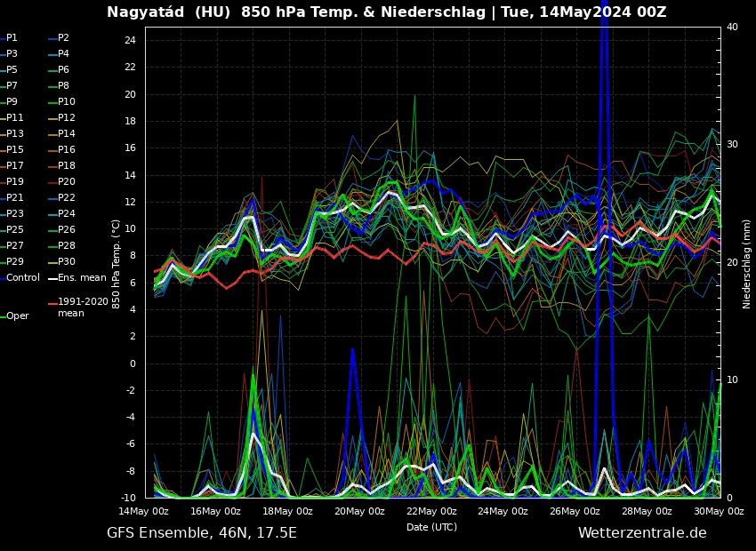Click legend entry P29
This screenshot has height=551, width=756.
[14, 261]
